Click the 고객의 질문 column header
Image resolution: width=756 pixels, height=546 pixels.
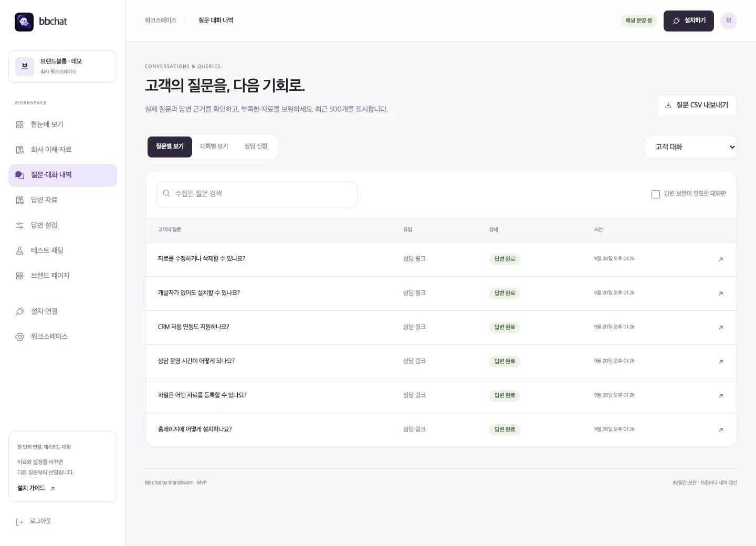coord(170,230)
